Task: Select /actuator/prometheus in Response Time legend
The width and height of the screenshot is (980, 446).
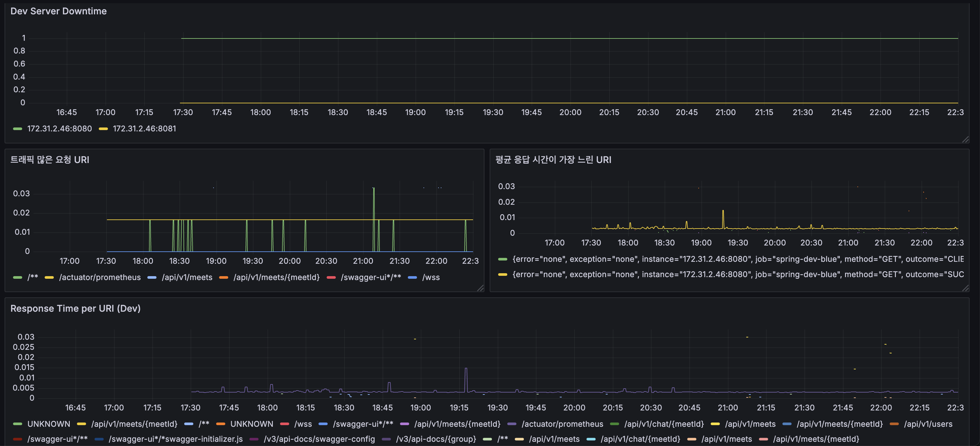Action: (562, 424)
